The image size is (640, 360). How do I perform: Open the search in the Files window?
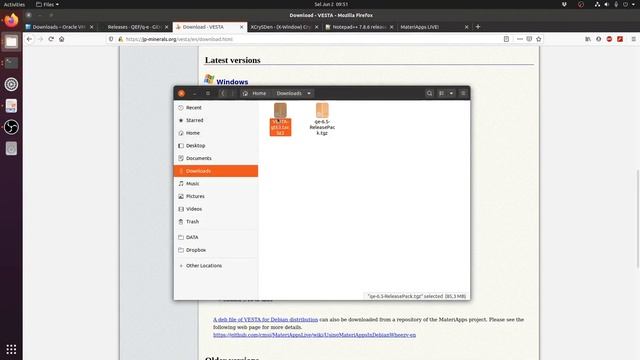click(x=429, y=93)
